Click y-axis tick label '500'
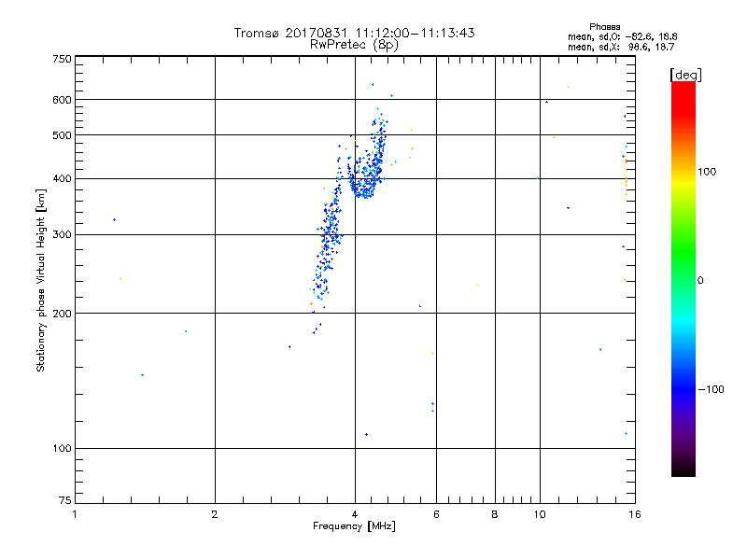This screenshot has height=560, width=747. [62, 135]
